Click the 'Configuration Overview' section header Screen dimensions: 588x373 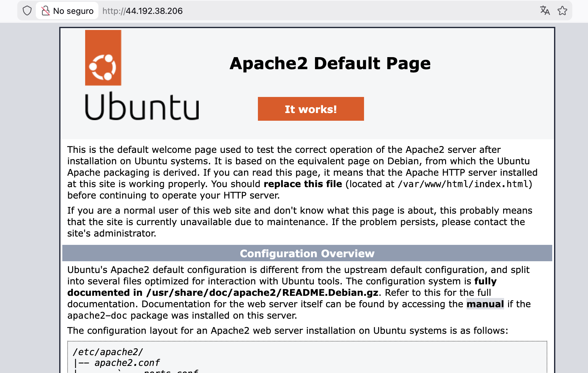[307, 254]
